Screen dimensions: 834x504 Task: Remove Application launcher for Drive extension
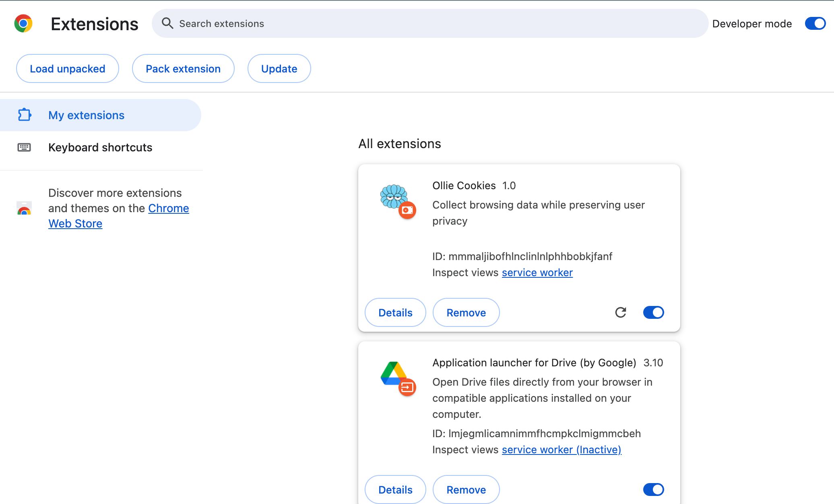pyautogui.click(x=466, y=490)
